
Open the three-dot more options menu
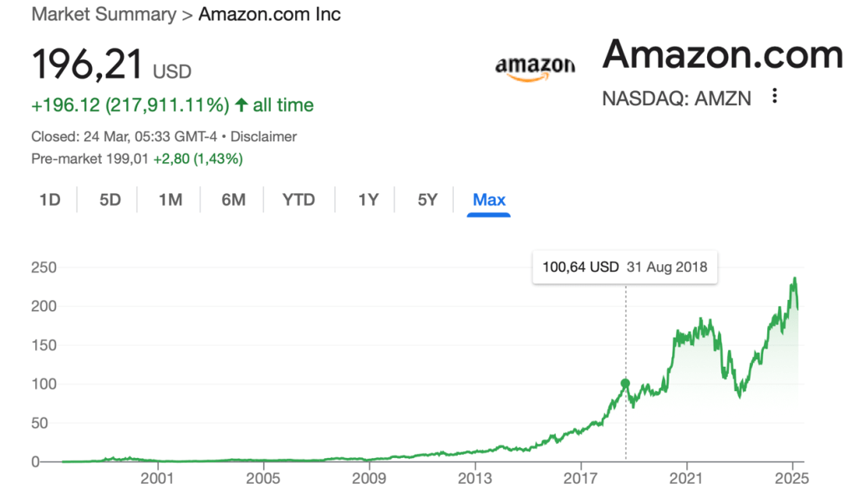coord(775,96)
